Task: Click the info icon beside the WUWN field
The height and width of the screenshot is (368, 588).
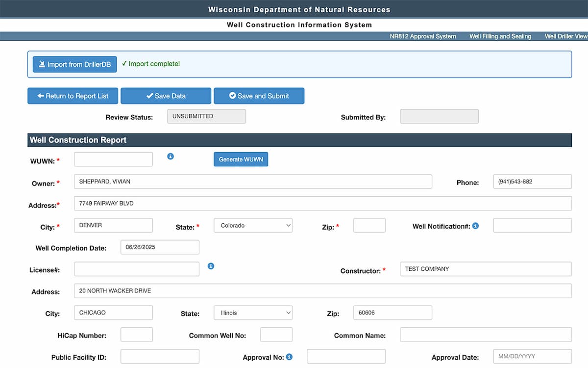Action: (x=170, y=156)
